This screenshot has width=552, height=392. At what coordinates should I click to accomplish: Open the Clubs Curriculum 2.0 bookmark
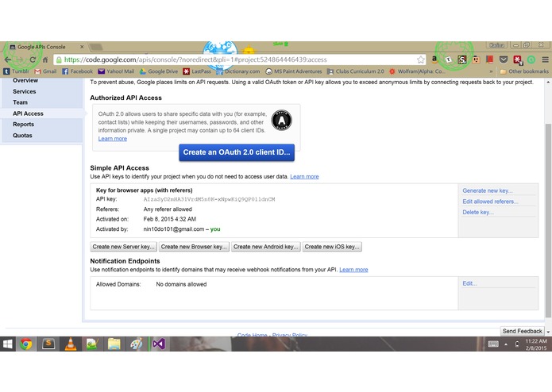(356, 71)
